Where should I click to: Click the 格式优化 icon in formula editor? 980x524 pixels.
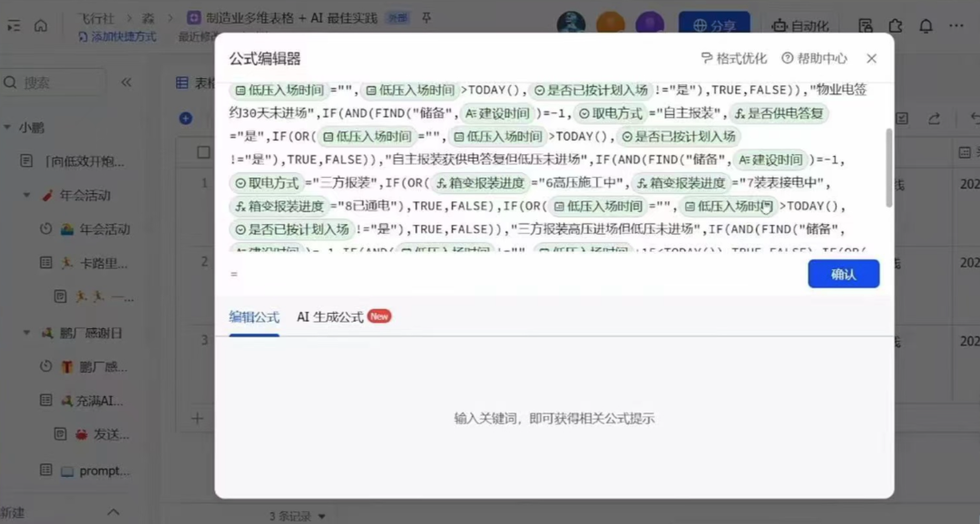pos(708,58)
